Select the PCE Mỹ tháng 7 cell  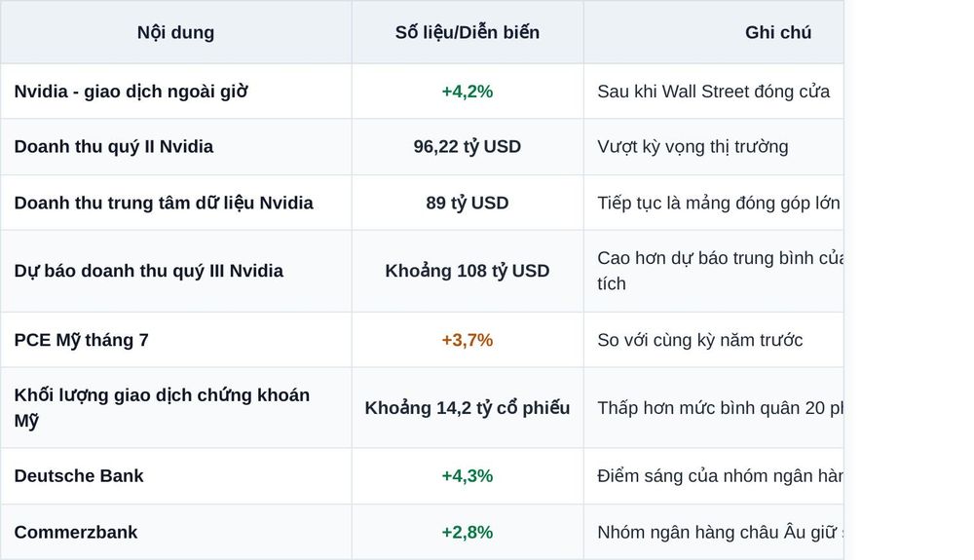[x=82, y=340]
